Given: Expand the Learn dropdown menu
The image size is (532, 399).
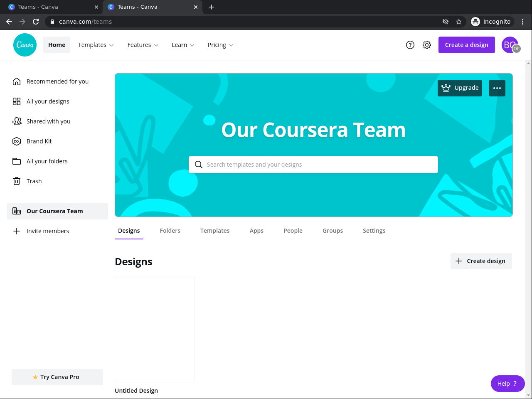Looking at the screenshot, I should [x=183, y=45].
